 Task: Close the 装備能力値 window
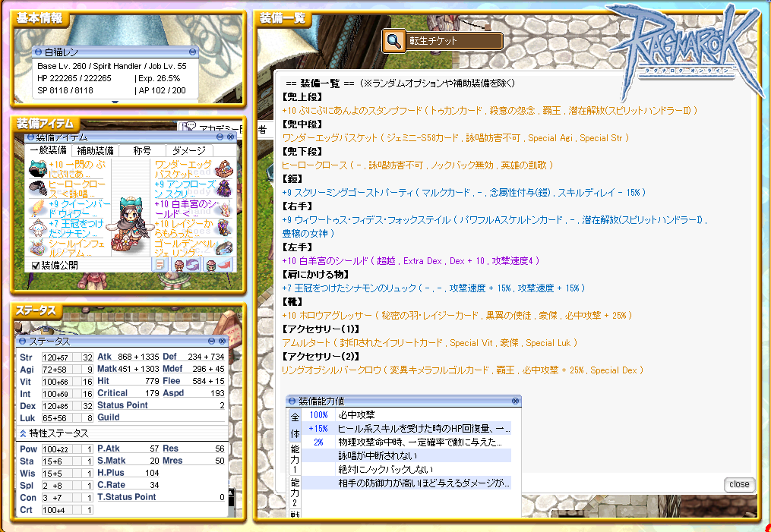[516, 401]
